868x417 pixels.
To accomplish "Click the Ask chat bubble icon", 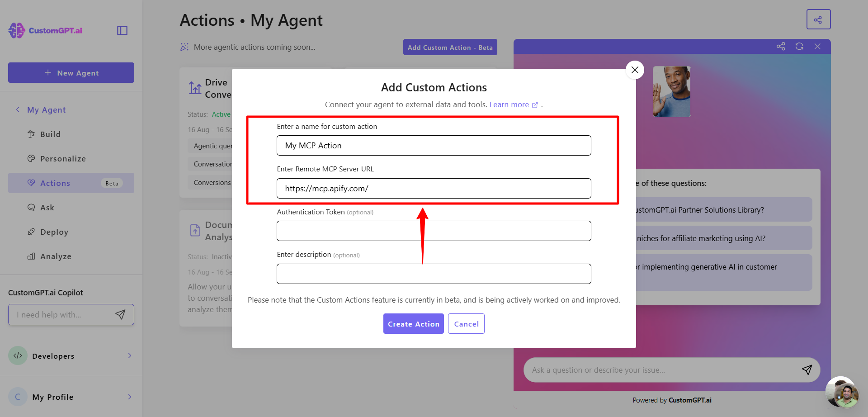I will click(31, 207).
